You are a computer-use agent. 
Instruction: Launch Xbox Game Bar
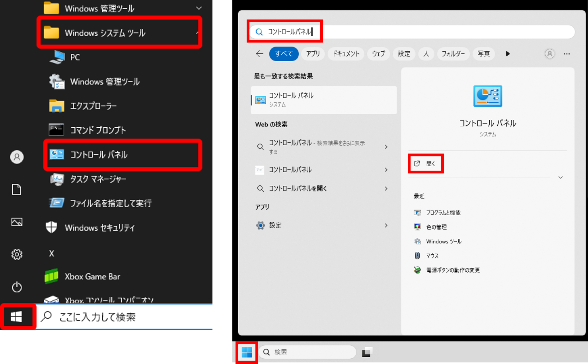click(x=92, y=276)
